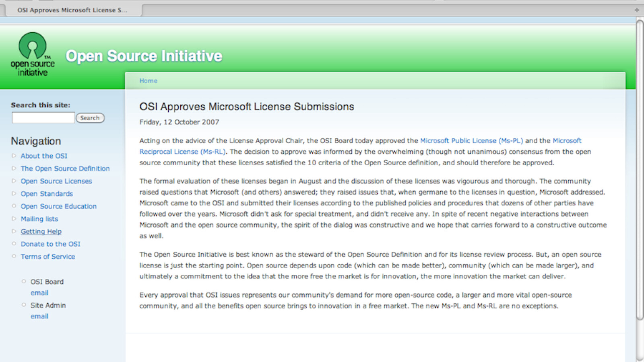This screenshot has width=644, height=362.
Task: Click bullet icon next to Open Source Education
Action: 14,206
